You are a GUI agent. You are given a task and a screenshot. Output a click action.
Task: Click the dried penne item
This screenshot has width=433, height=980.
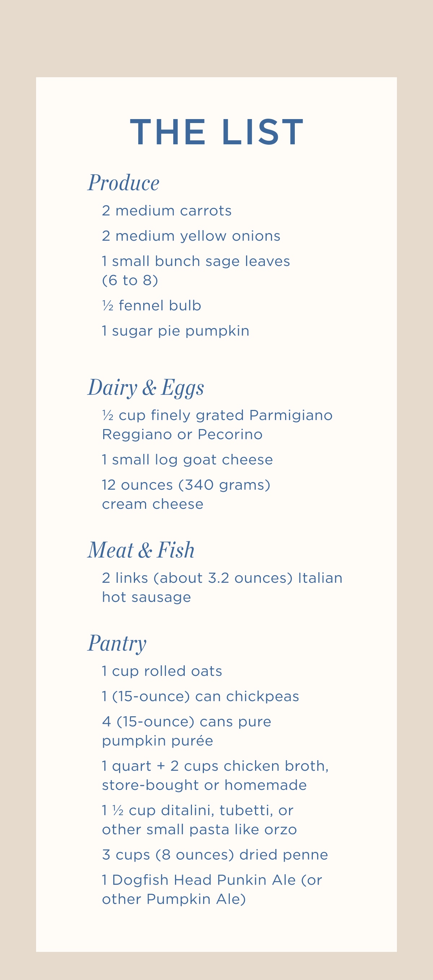click(215, 855)
